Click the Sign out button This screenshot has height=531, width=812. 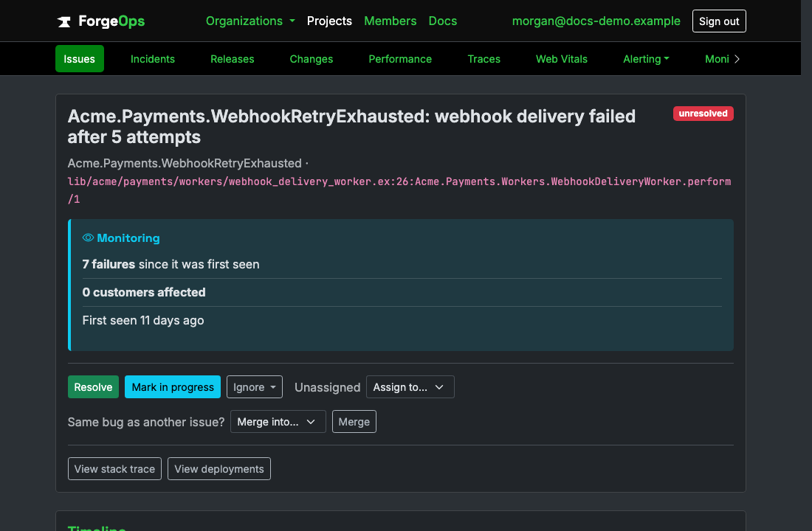coord(719,21)
